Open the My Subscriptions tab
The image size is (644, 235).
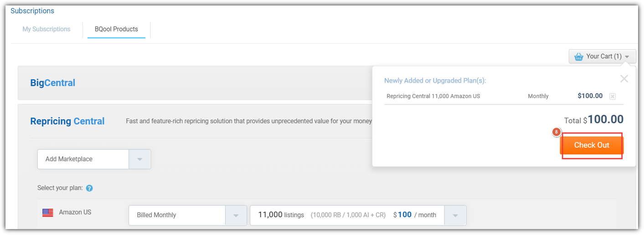pyautogui.click(x=46, y=29)
